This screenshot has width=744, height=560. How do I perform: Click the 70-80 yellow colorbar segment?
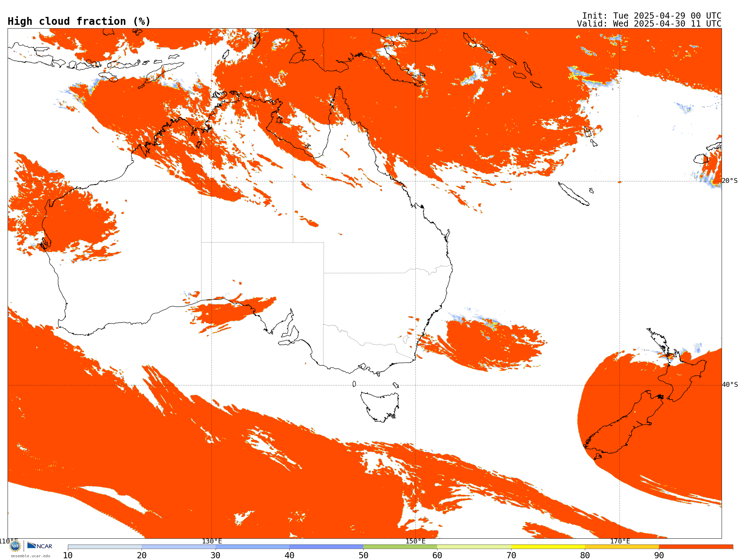tap(548, 547)
